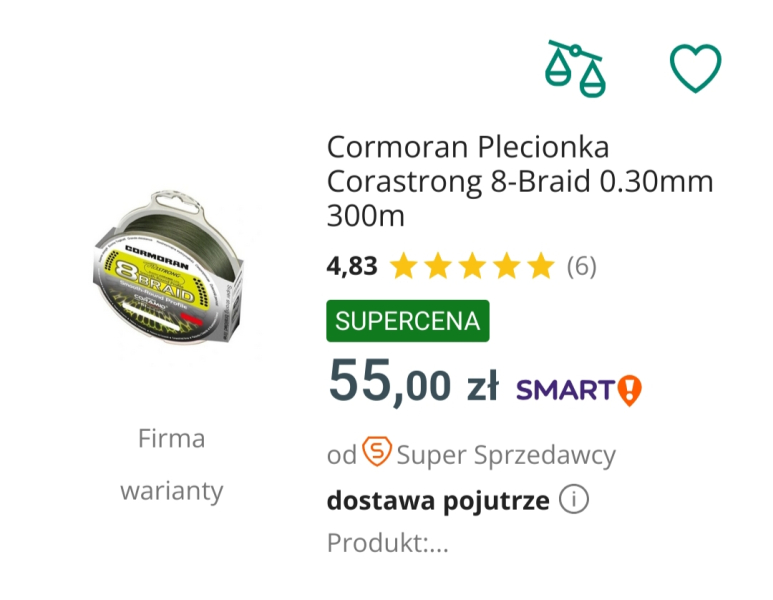Viewport: 773px width, 600px height.
Task: Add product to favorites with heart icon
Action: point(695,68)
